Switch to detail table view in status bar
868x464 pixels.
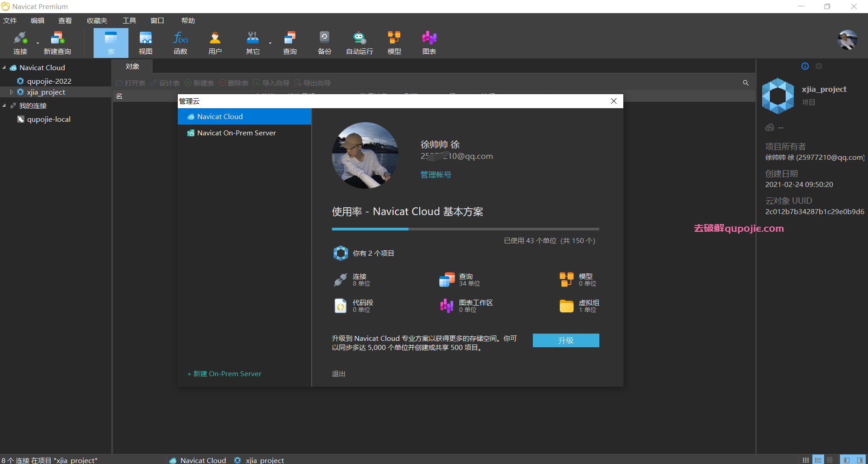click(830, 460)
